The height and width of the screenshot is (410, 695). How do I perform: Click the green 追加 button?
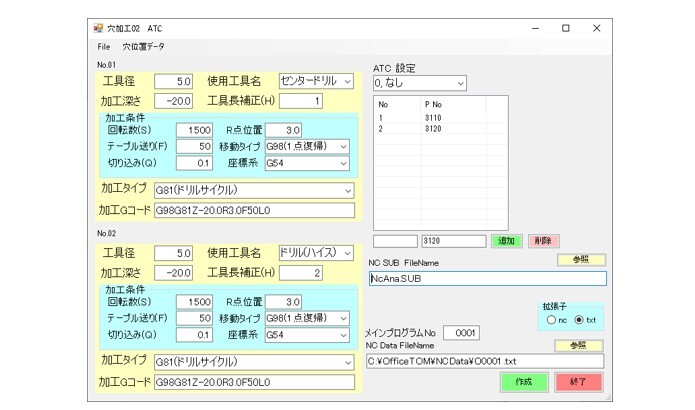coord(505,241)
